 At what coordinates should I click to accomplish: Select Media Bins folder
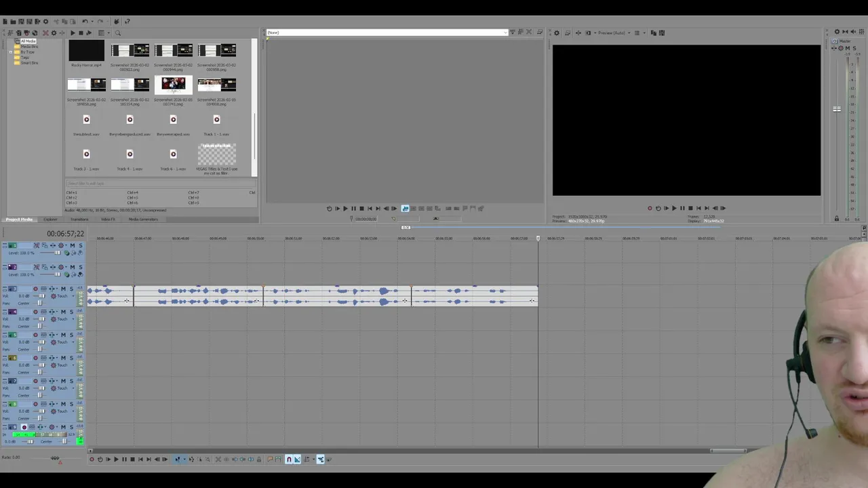pyautogui.click(x=29, y=47)
